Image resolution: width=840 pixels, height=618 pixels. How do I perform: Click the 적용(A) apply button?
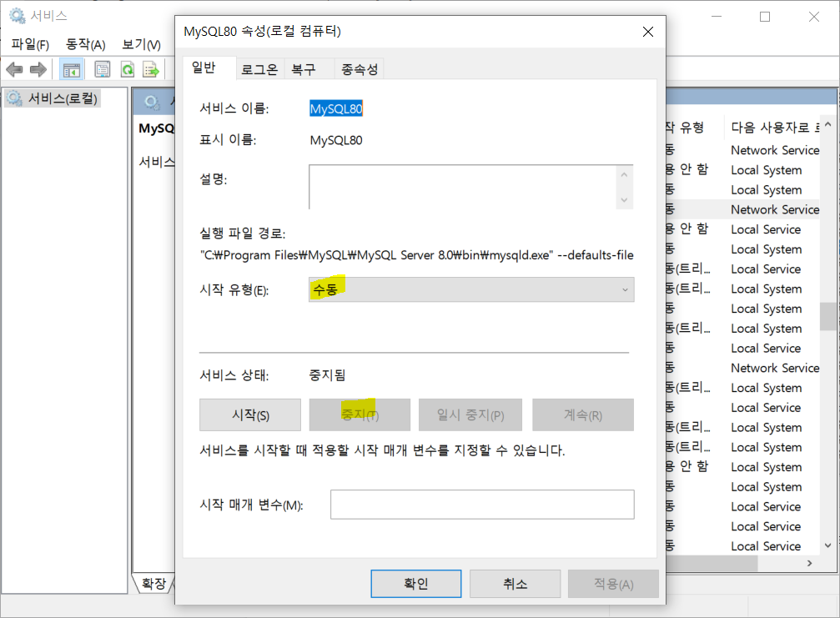(613, 584)
